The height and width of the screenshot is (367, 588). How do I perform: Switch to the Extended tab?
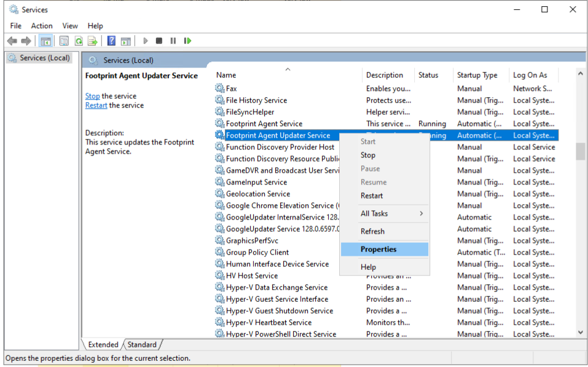(x=103, y=344)
